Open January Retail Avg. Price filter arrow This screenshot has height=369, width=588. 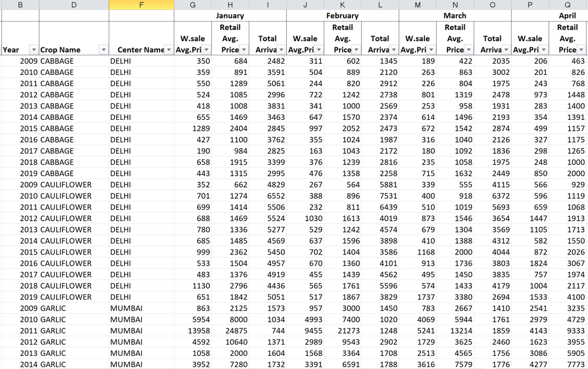[x=245, y=50]
